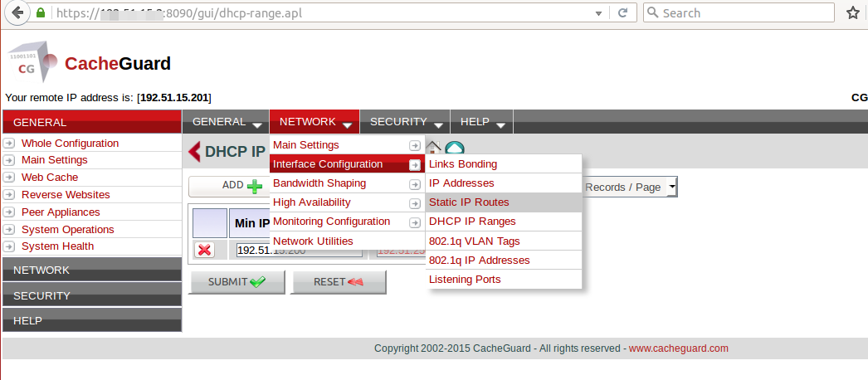Click submenu arrow of Monitoring Configuration
868x380 pixels.
415,222
